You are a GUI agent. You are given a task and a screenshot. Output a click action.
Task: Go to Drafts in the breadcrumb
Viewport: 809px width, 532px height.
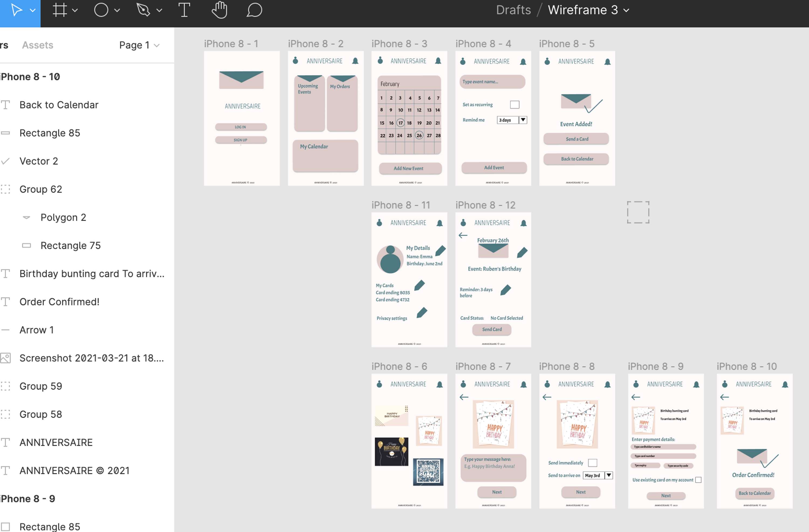[x=513, y=10]
